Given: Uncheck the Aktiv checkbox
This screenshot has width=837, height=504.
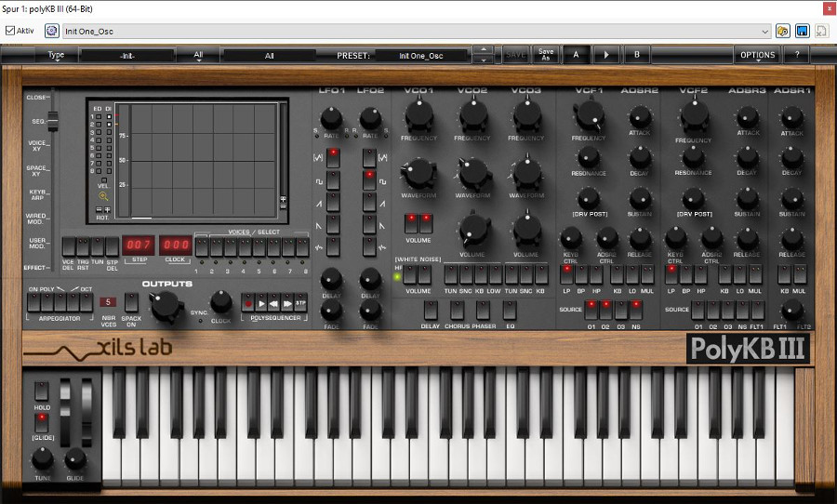Looking at the screenshot, I should [10, 31].
